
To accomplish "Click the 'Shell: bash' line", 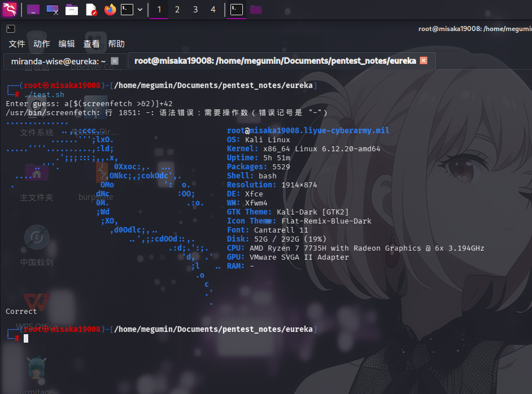I will pos(252,176).
